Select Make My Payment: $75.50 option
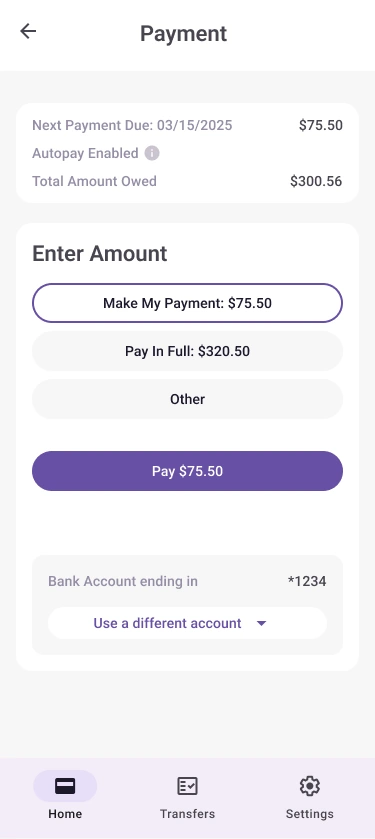 [x=187, y=303]
